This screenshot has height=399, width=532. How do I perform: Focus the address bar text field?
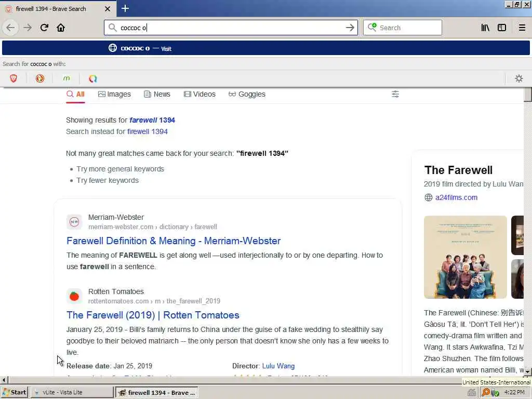[231, 28]
